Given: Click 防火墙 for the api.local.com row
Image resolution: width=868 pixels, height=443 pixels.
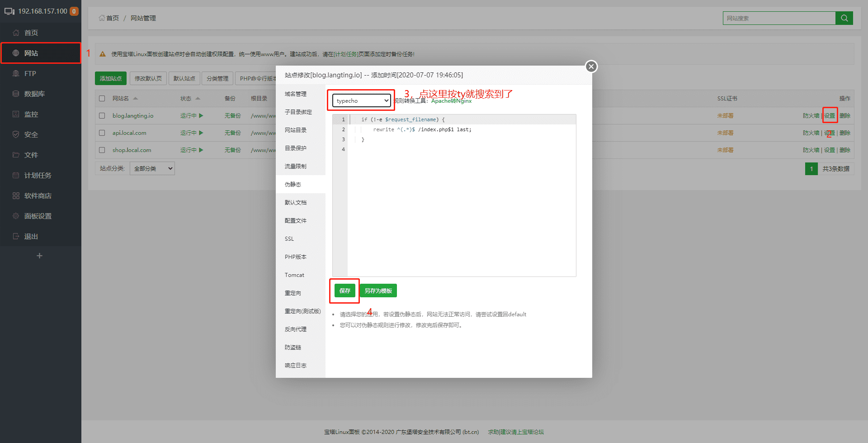Looking at the screenshot, I should point(811,133).
